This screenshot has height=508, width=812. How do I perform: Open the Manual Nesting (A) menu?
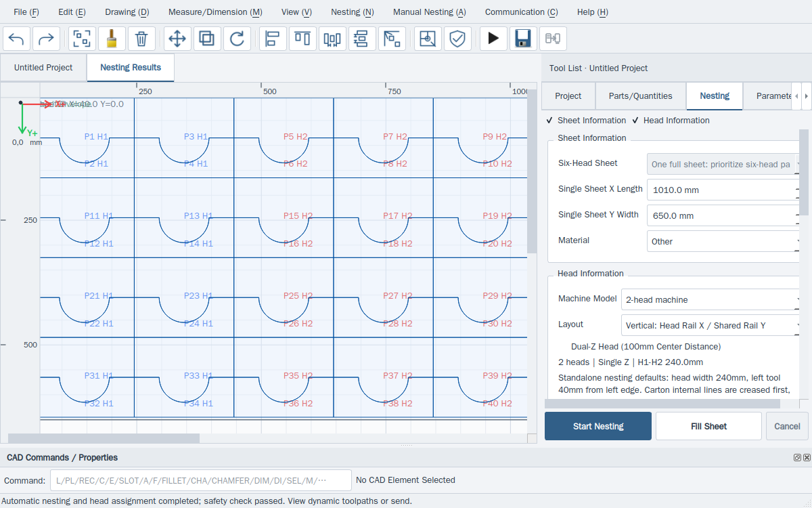[x=430, y=12]
